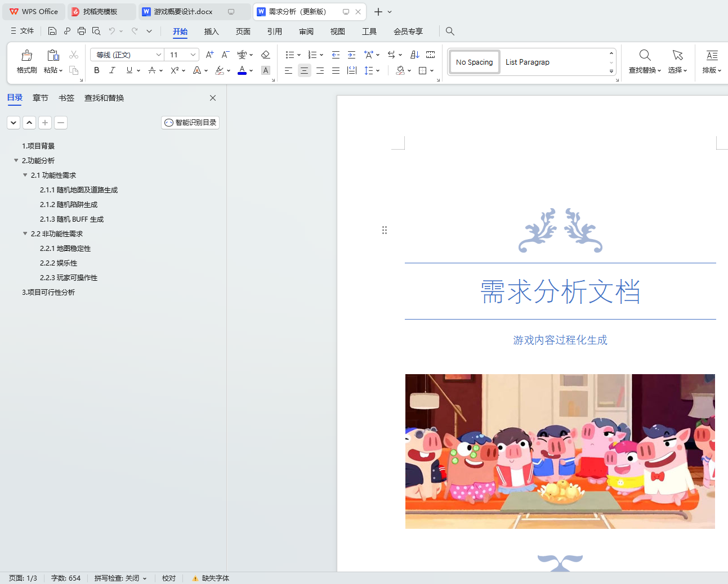Collapse the 2.功能分析 outline node
The width and height of the screenshot is (728, 584).
[16, 160]
